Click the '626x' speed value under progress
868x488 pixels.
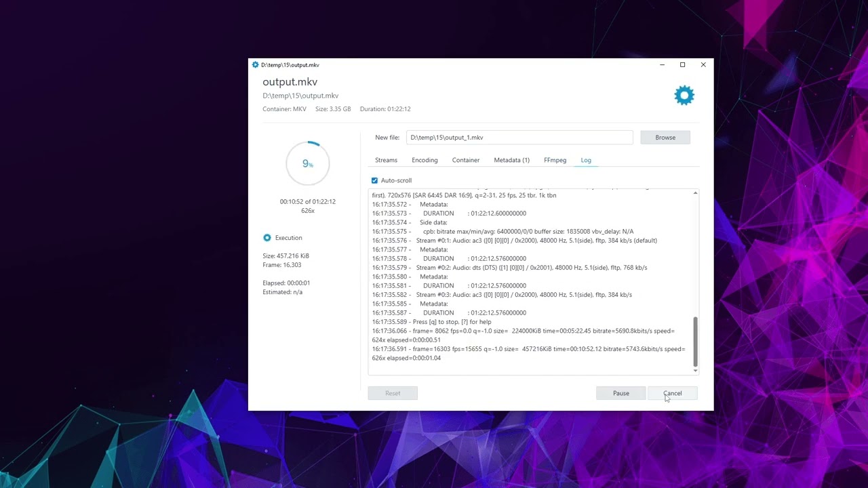(x=308, y=211)
